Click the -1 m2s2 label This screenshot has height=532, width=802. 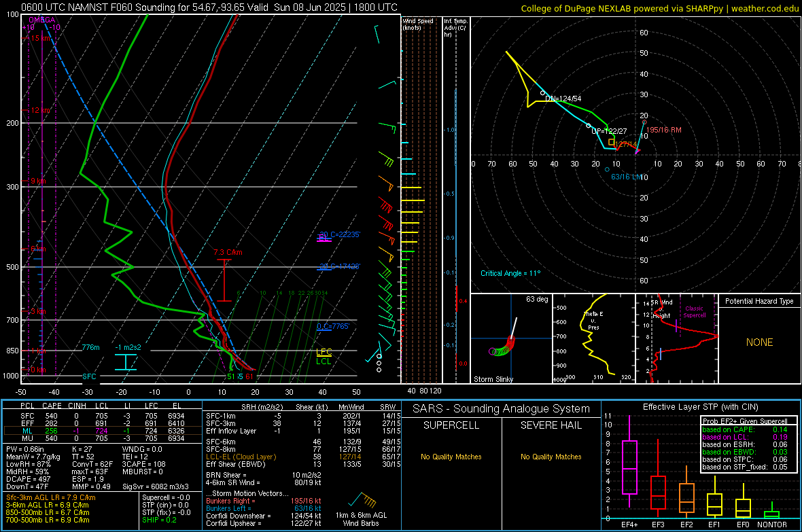(x=128, y=347)
